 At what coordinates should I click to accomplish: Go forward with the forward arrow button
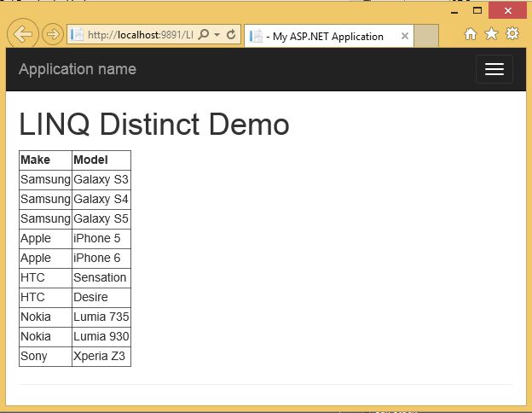click(x=53, y=34)
